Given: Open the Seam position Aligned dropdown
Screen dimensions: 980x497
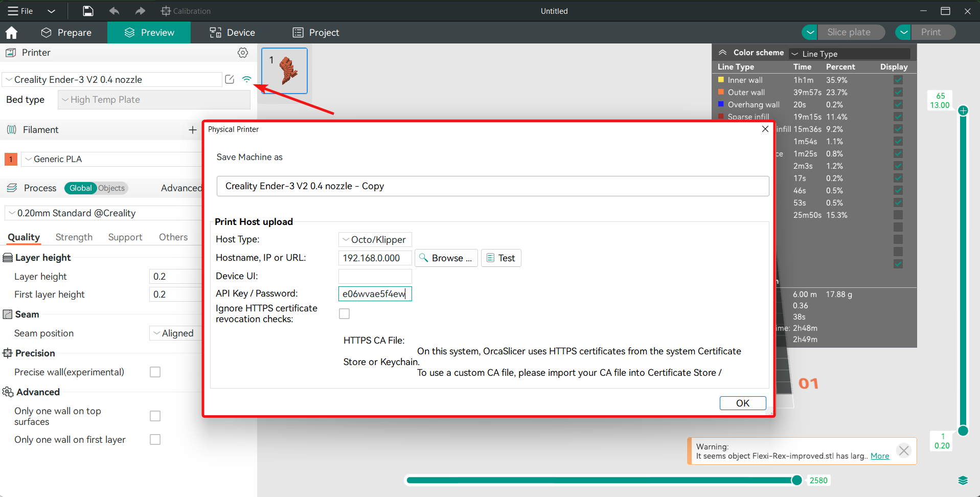Looking at the screenshot, I should click(x=176, y=333).
